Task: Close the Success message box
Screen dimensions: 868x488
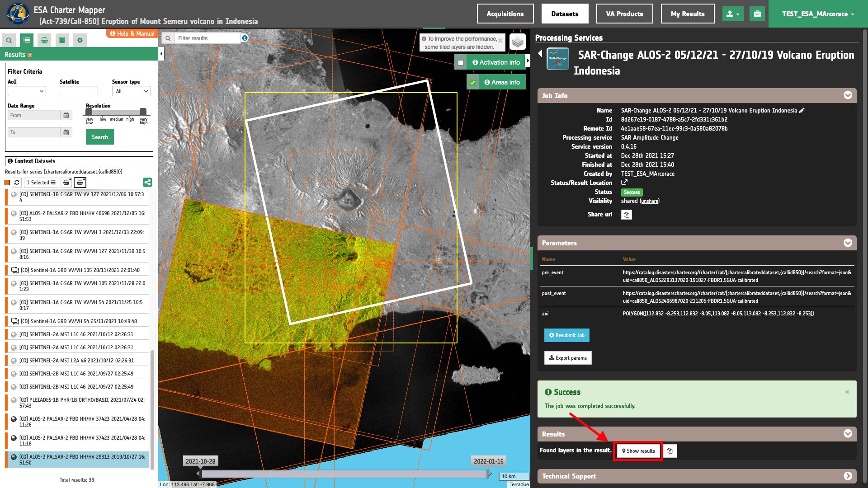Action: tap(847, 392)
